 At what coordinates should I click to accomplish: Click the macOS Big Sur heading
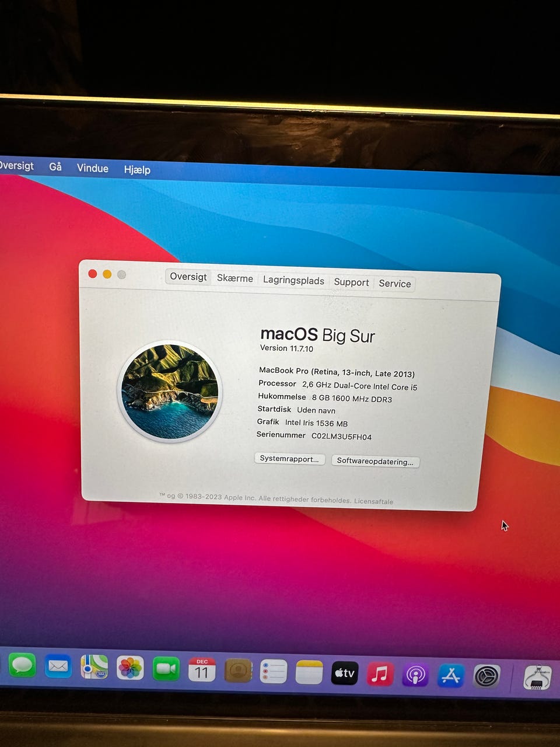(317, 334)
